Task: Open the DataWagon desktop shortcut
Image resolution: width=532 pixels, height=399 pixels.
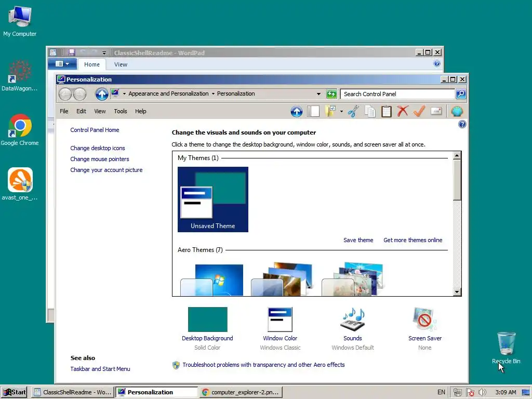Action: click(x=20, y=76)
